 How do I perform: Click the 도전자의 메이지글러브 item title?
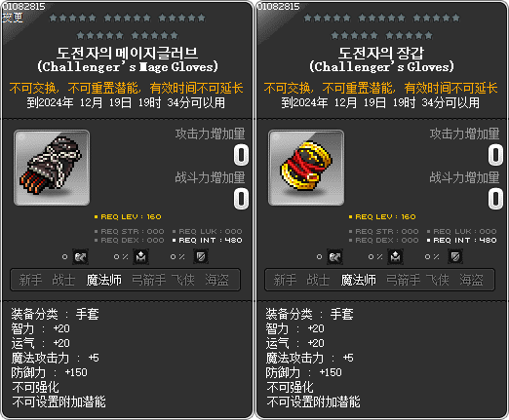[x=128, y=53]
